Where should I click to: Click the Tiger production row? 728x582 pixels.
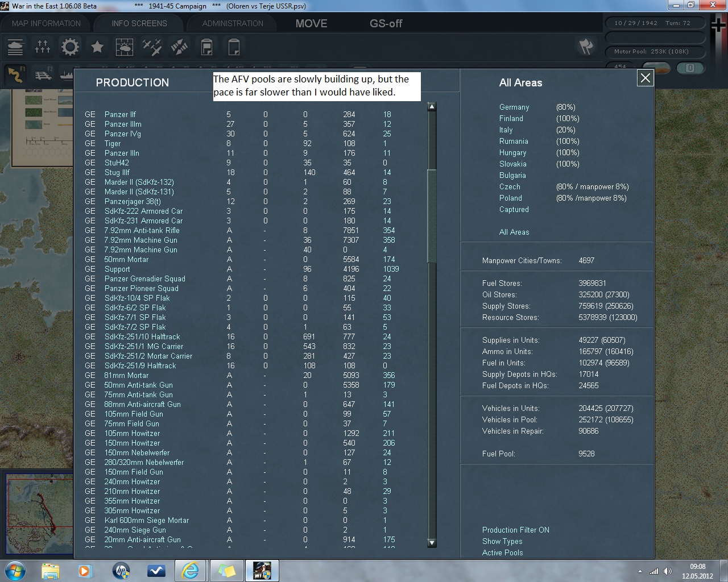239,143
